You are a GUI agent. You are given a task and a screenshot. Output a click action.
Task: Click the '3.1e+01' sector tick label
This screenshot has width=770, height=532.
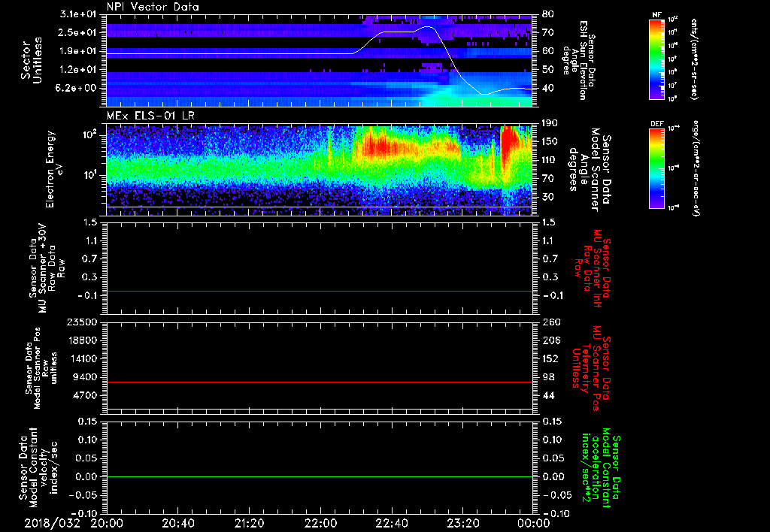point(78,14)
